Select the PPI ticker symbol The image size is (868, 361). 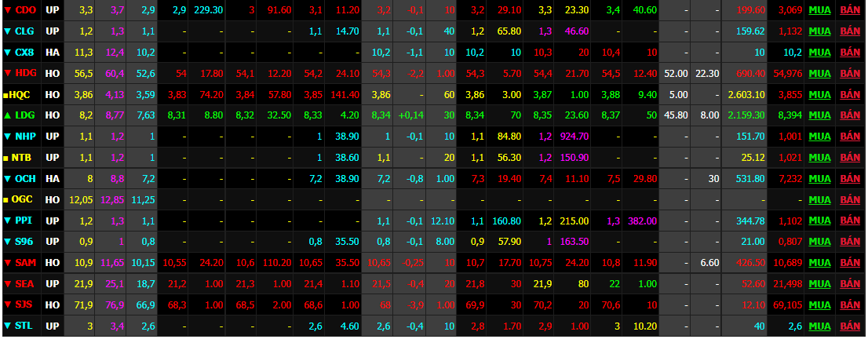point(24,221)
